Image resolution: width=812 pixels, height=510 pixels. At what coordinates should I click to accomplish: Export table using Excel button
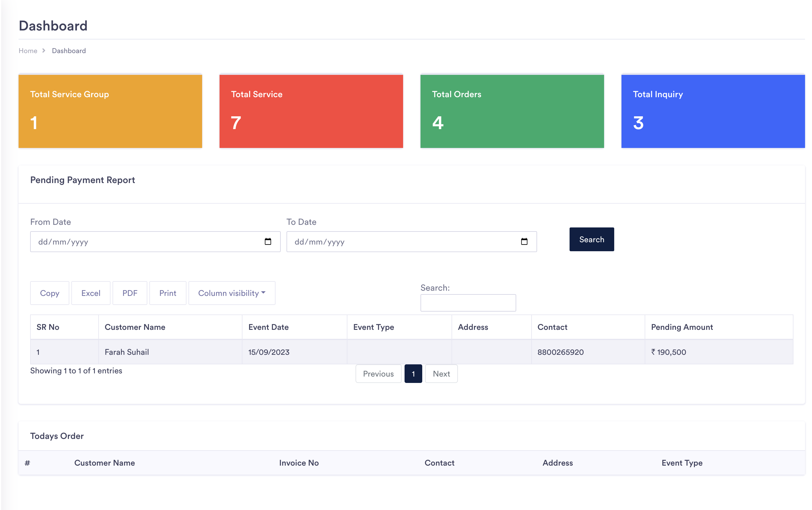click(x=91, y=293)
